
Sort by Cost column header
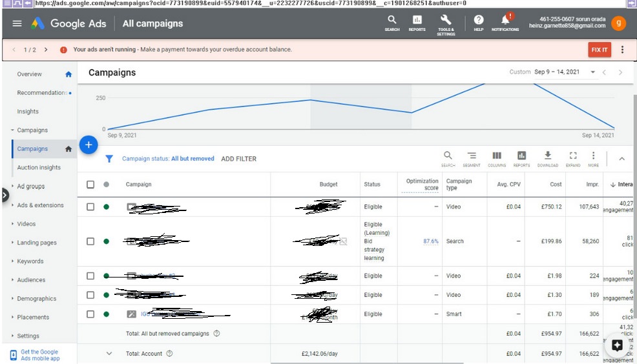click(556, 184)
